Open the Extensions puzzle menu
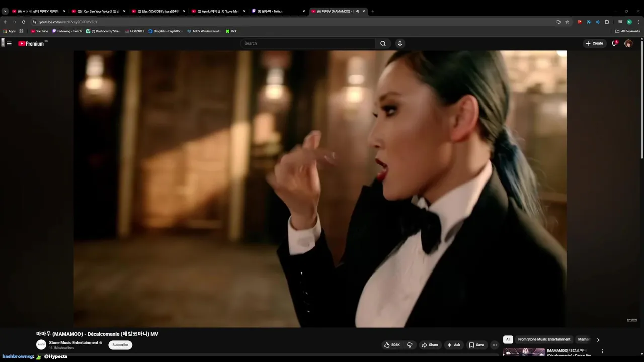Screen dimensions: 644x362 point(607,22)
